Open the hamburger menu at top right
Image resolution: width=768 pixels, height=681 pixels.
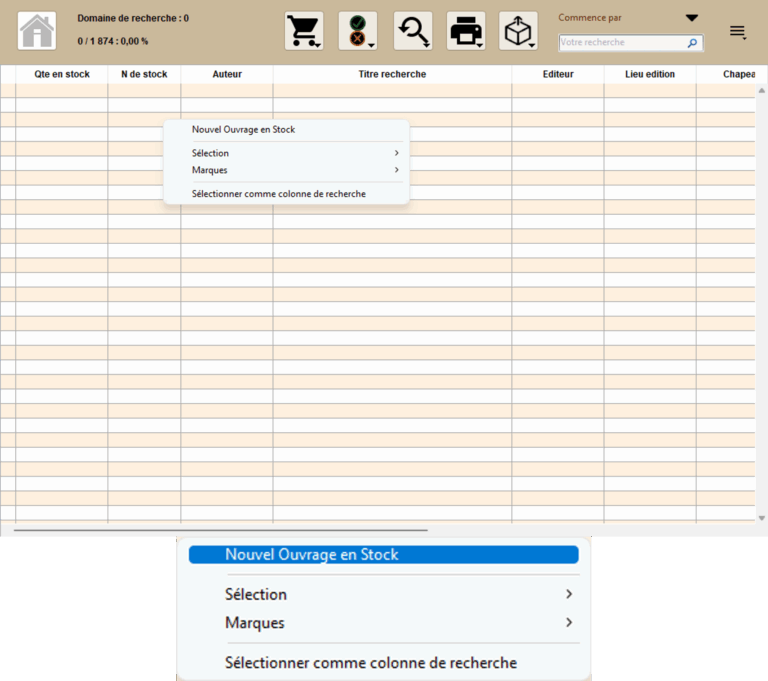click(x=738, y=32)
